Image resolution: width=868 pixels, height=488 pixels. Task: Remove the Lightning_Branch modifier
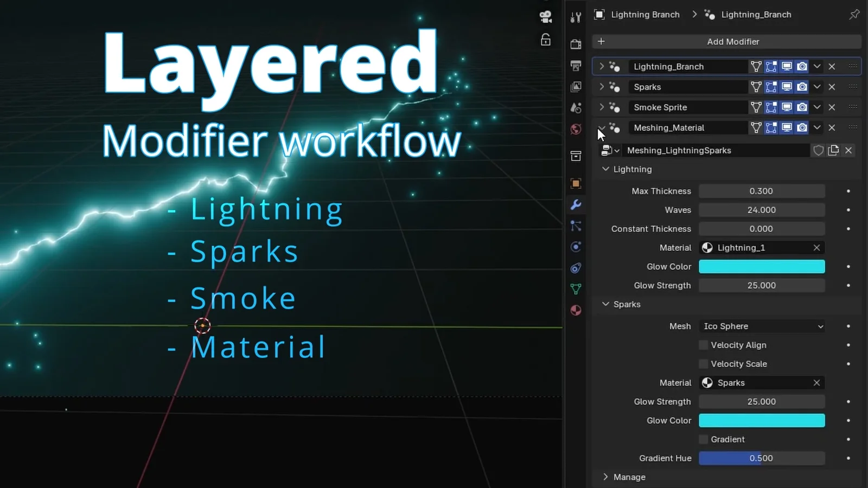tap(832, 67)
